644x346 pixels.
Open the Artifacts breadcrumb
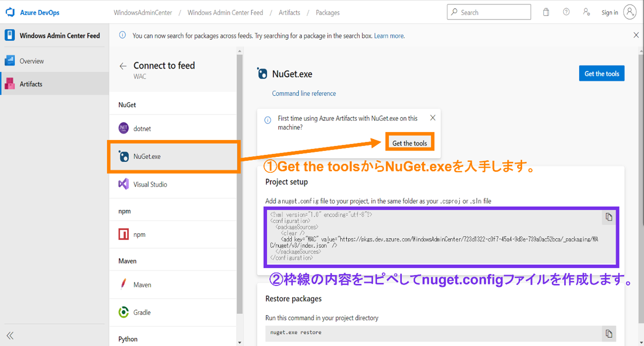[x=290, y=13]
